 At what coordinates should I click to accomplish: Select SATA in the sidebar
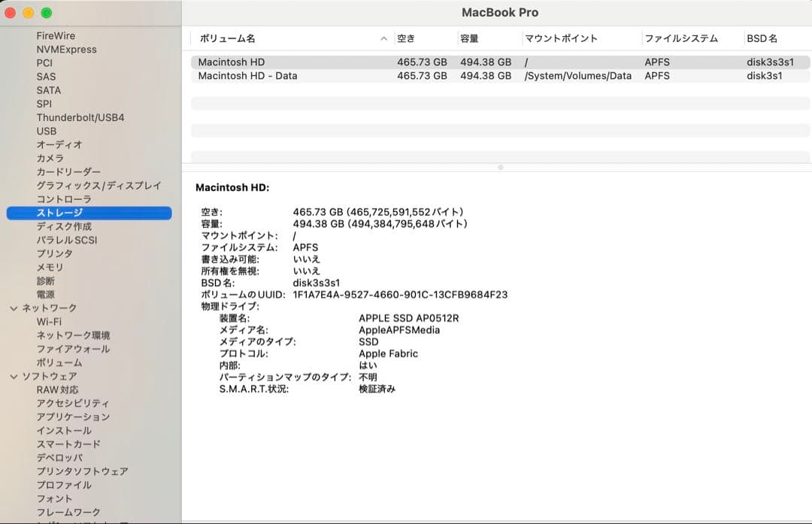pos(49,90)
